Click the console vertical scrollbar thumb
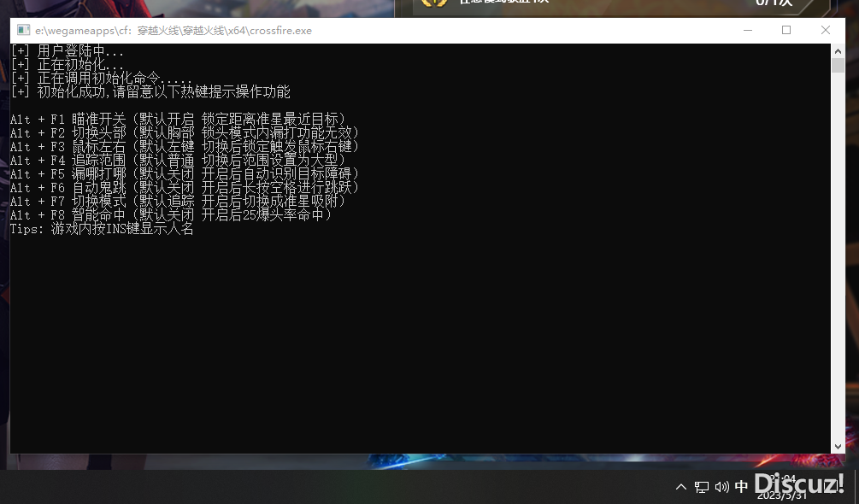The image size is (859, 504). tap(838, 66)
